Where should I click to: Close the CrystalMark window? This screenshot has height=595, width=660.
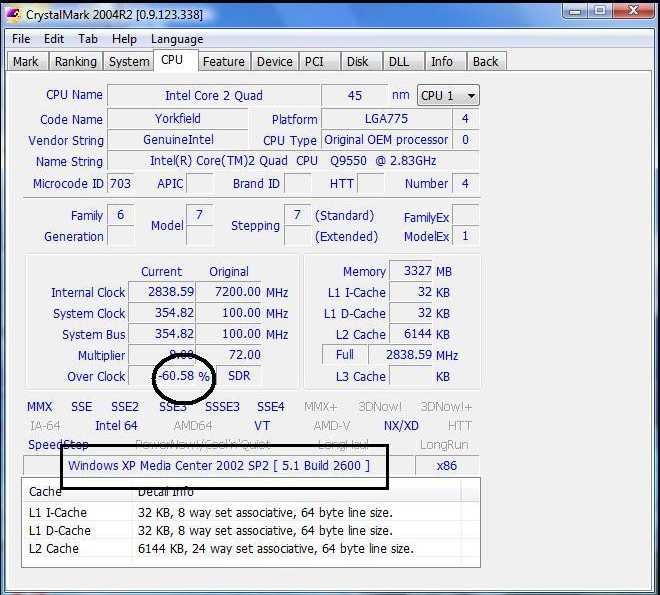[633, 11]
